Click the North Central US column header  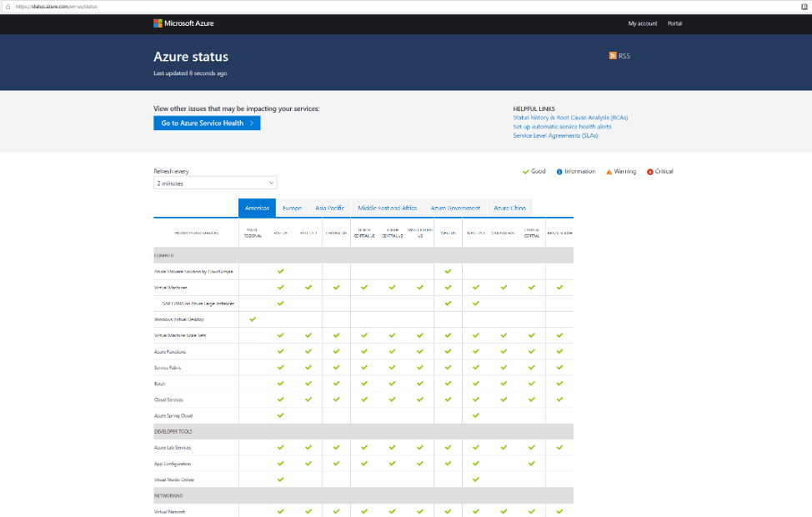(364, 233)
